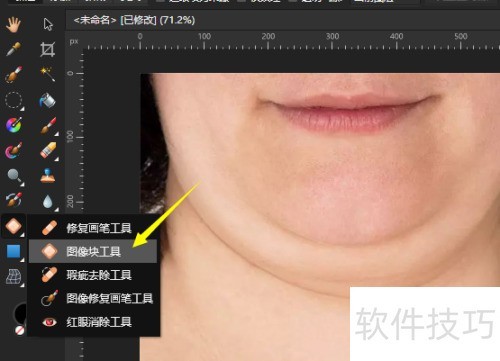Viewport: 500px width, 361px height.
Task: Choose the Clone Stamp tool
Action: pyautogui.click(x=48, y=176)
